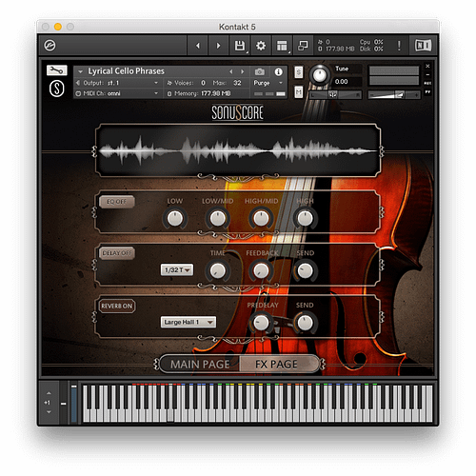Click the Memory 177.98 MB readout
Viewport: 476px width, 476px height.
[216, 93]
